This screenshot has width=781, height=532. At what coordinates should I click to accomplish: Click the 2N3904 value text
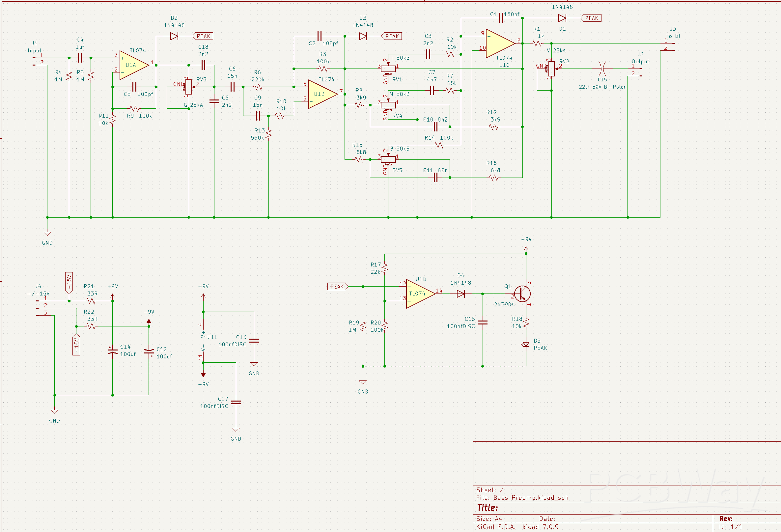point(504,304)
